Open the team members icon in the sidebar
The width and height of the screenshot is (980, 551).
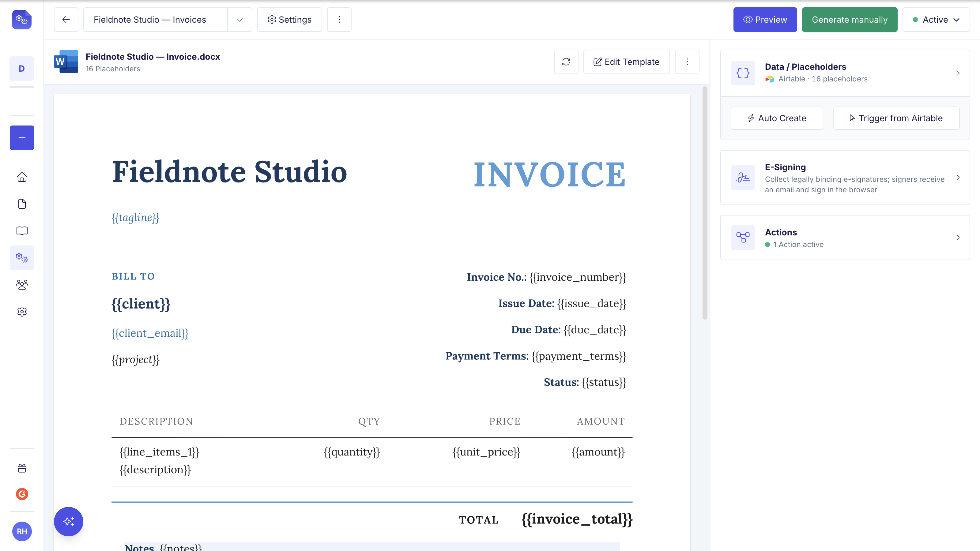[22, 284]
